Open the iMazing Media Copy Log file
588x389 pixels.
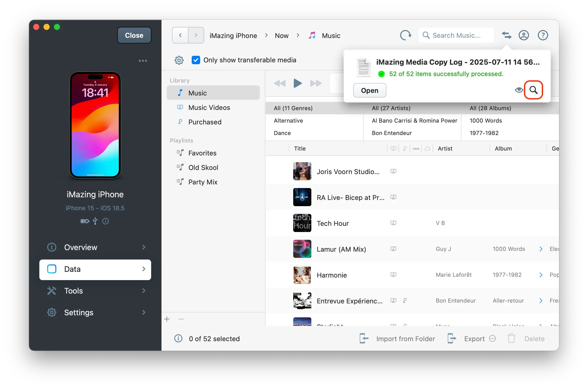click(x=369, y=90)
